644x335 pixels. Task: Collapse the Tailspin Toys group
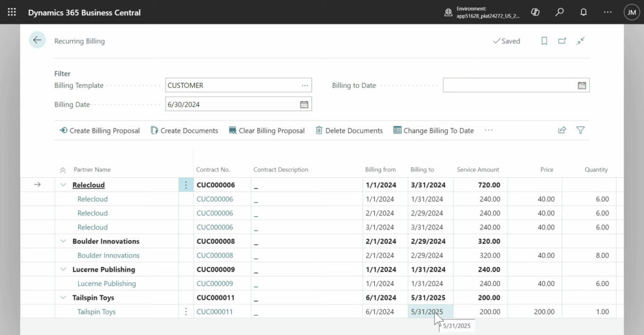coord(63,298)
